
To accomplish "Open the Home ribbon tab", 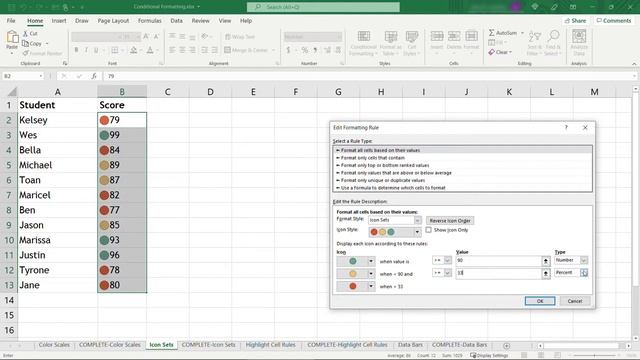I will (x=35, y=20).
